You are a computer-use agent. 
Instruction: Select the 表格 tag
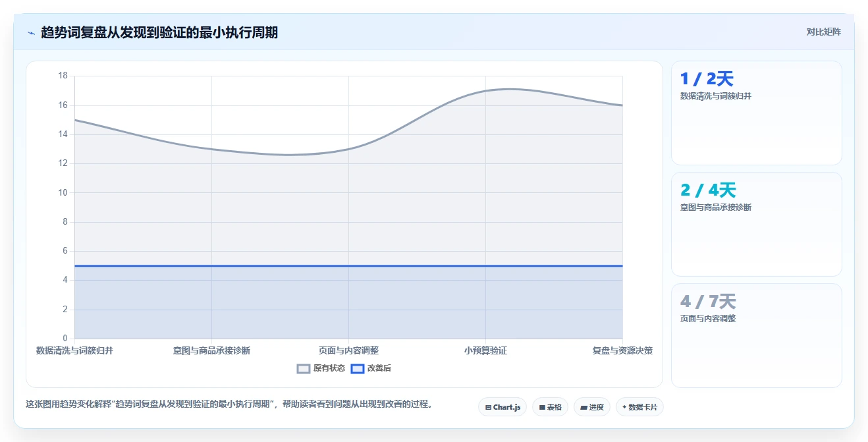(x=551, y=407)
